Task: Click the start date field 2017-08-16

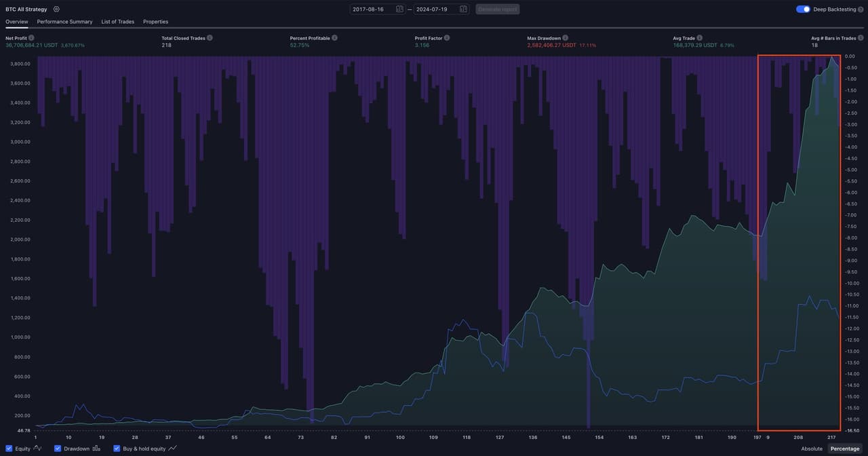Action: 378,9
